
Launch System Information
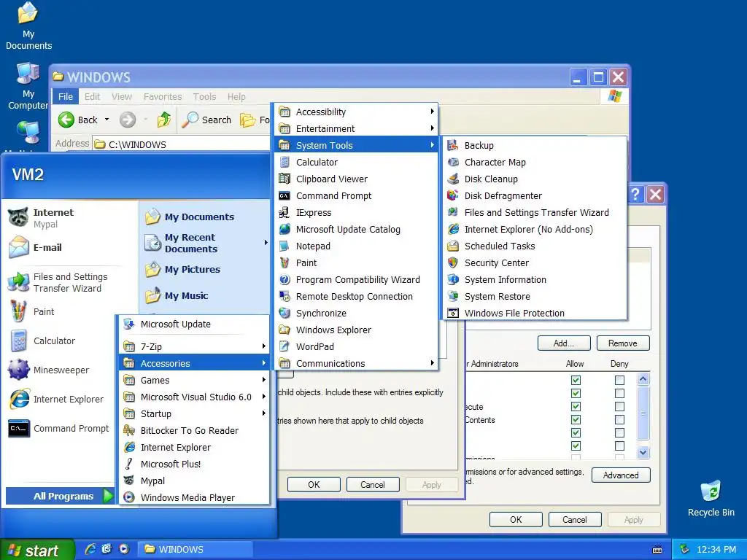535,279
